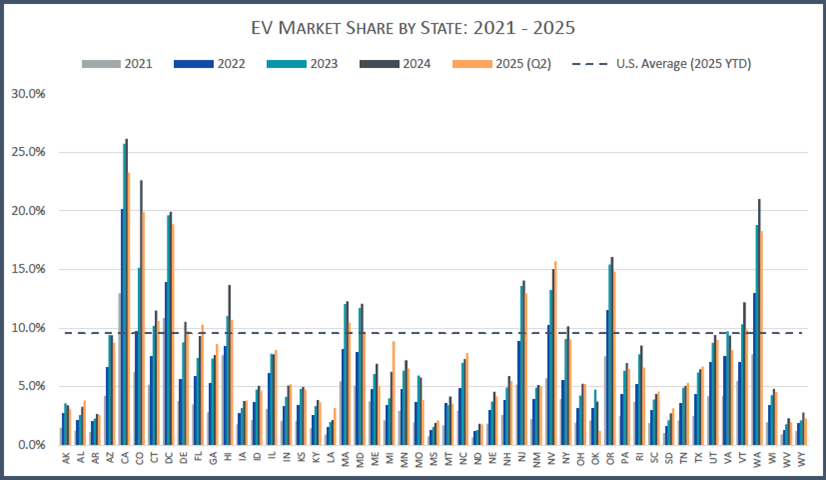Viewport: 826px width, 480px height.
Task: Select the chart title text
Action: point(412,27)
